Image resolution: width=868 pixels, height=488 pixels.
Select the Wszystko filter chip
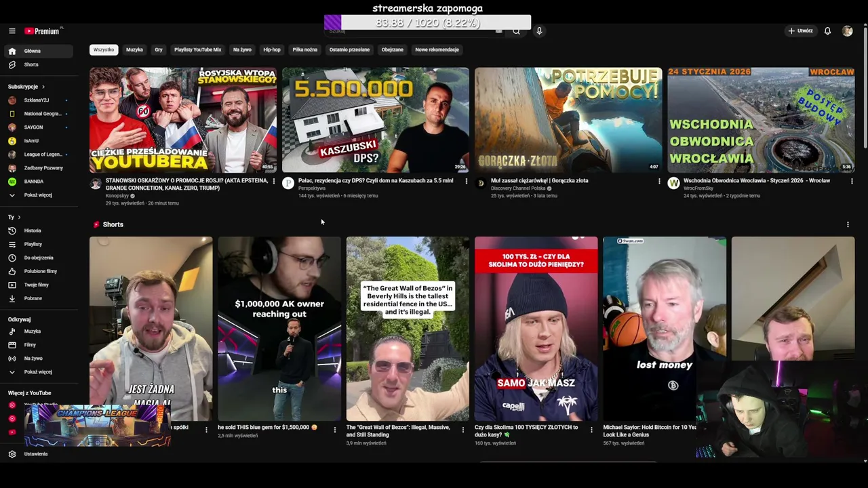104,49
